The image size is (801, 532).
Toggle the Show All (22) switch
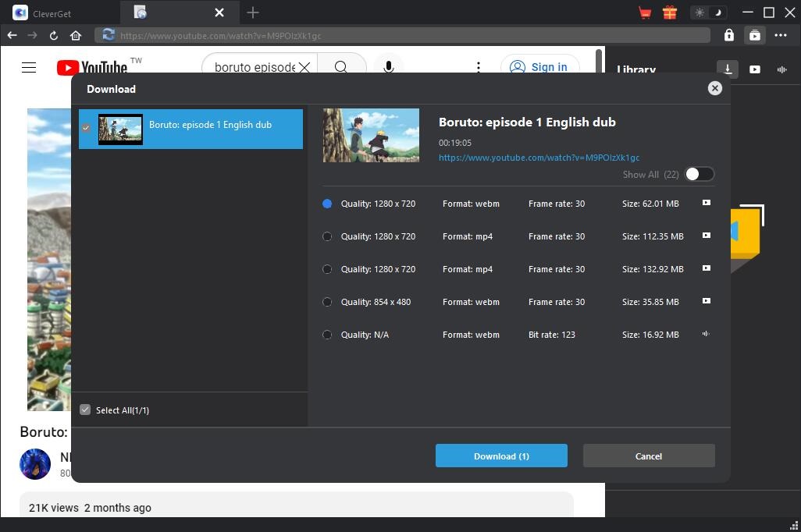pos(699,174)
